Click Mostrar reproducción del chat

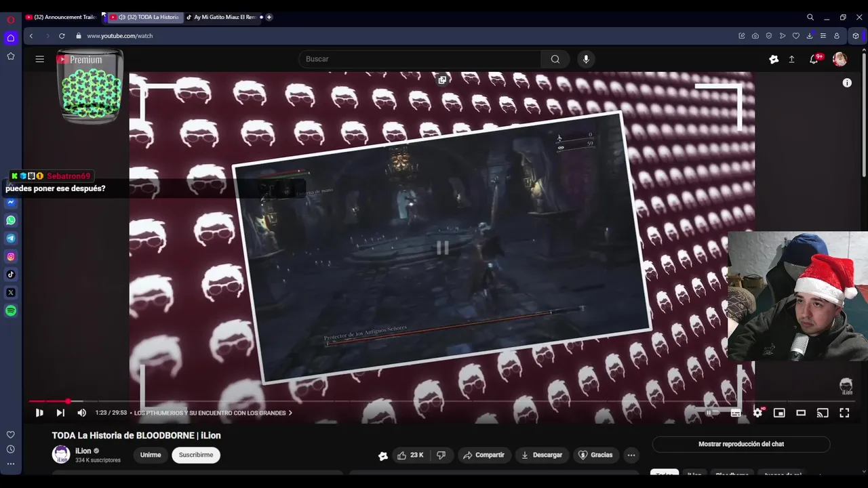coord(741,444)
